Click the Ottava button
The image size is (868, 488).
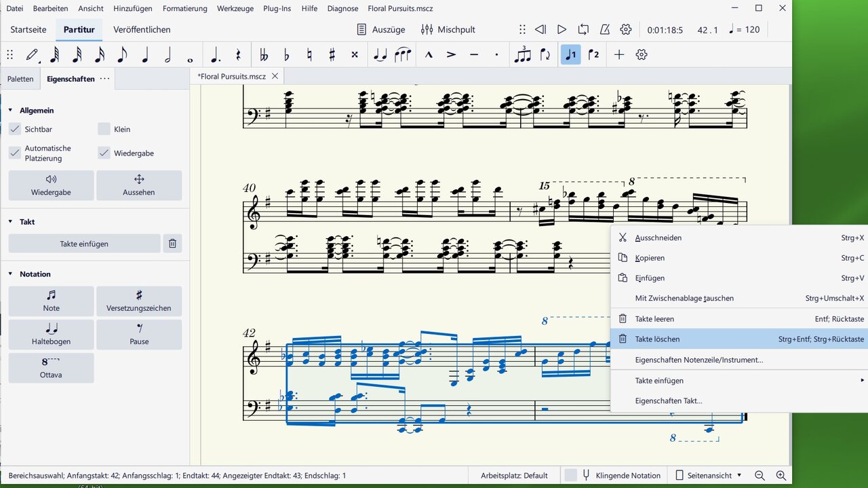click(51, 367)
